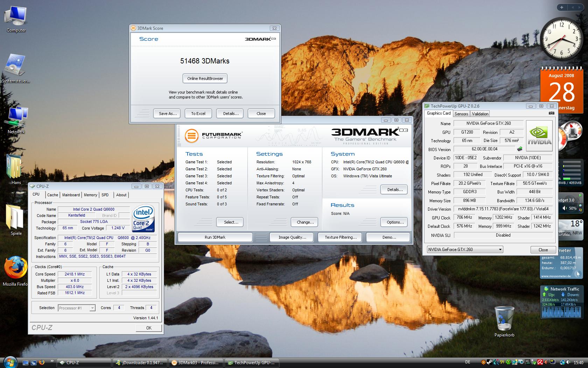Click Save As... in 3DMark Score
This screenshot has height=368, width=588.
[168, 114]
